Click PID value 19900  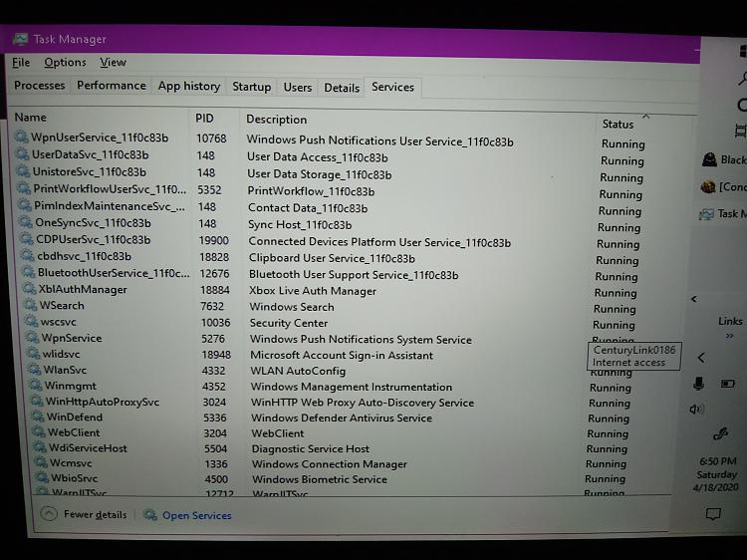214,241
